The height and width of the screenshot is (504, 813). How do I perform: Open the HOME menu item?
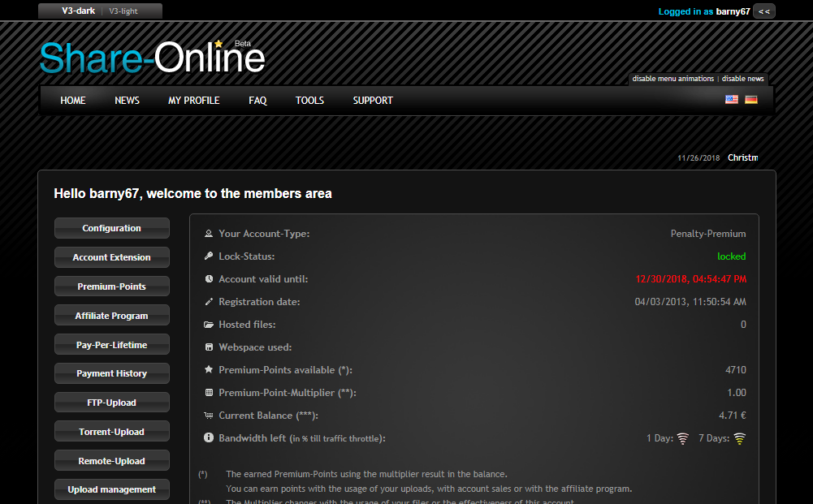pyautogui.click(x=72, y=101)
